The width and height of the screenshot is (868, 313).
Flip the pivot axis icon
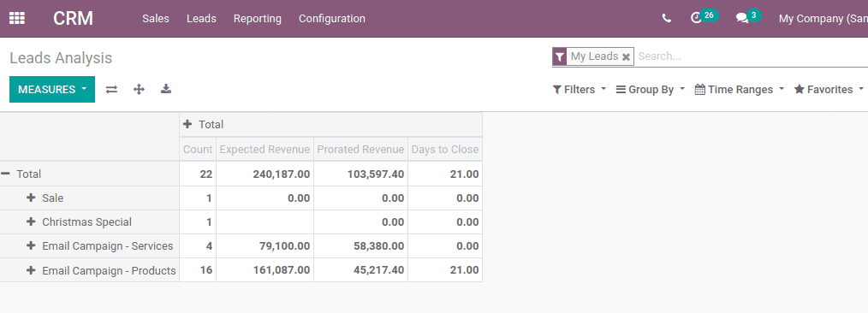click(112, 89)
